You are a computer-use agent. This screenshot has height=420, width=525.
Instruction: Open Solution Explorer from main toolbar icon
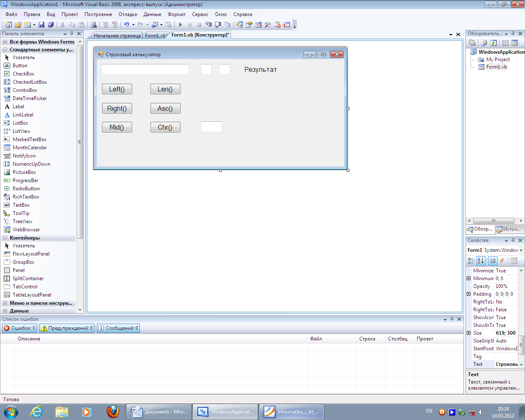coord(240,25)
